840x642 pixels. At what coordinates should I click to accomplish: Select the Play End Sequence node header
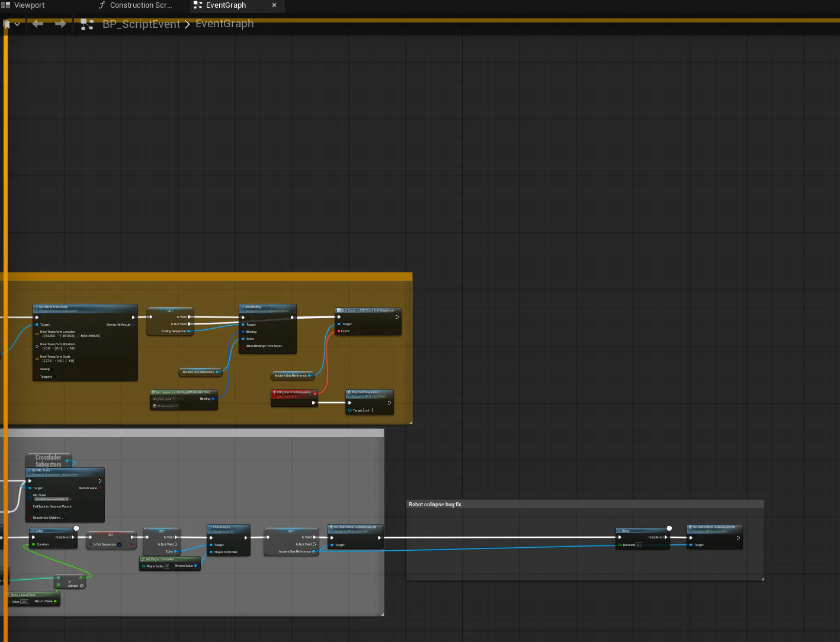point(370,394)
